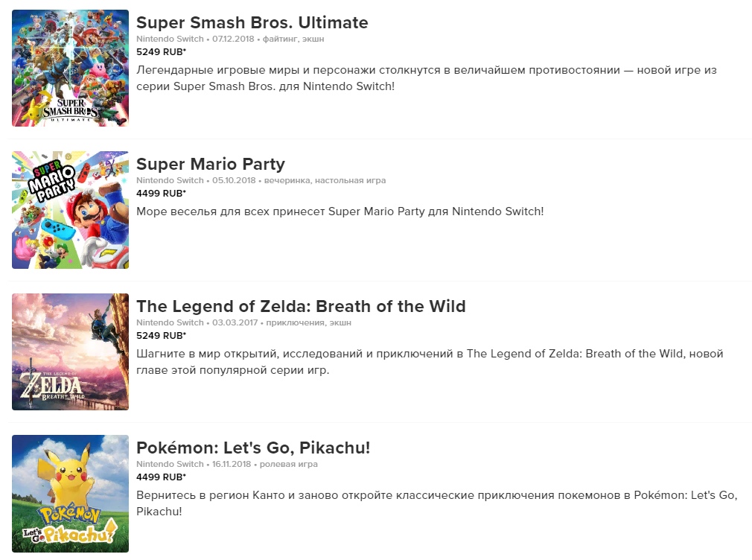Viewport: 752px width, 560px height.
Task: Select the 5249 RUB price under Zelda
Action: [x=161, y=335]
